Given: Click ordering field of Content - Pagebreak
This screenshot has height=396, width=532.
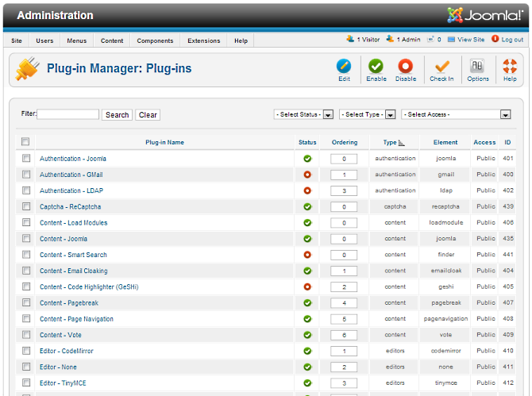Looking at the screenshot, I should [344, 303].
